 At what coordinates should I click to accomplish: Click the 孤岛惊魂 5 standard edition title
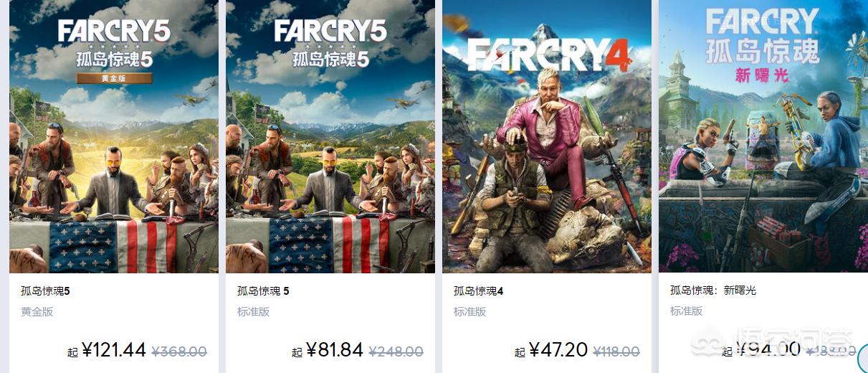263,291
